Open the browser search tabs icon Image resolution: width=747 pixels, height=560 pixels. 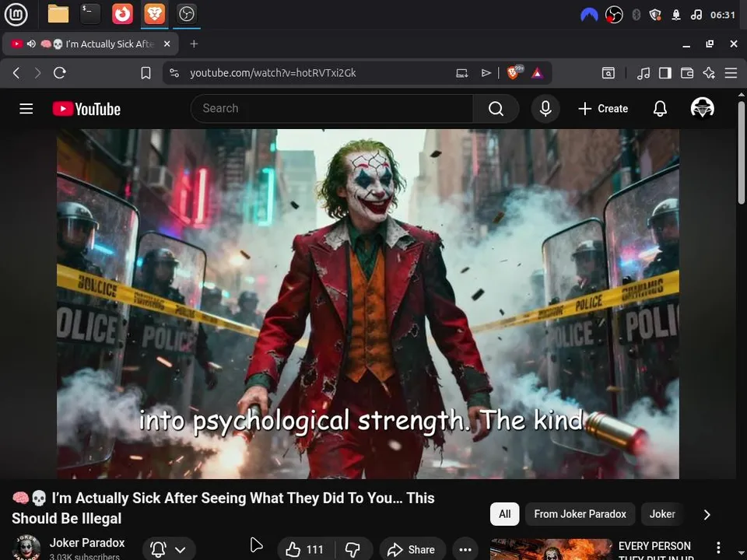coord(608,73)
